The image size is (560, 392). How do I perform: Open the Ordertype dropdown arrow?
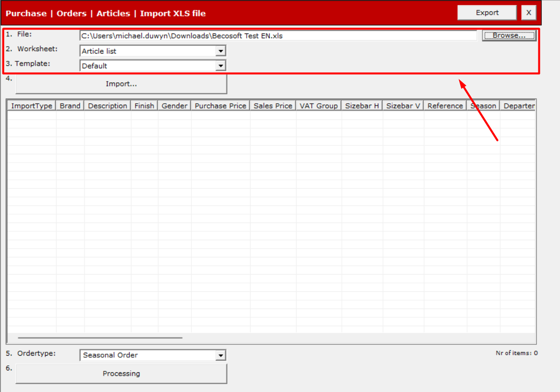pos(221,355)
